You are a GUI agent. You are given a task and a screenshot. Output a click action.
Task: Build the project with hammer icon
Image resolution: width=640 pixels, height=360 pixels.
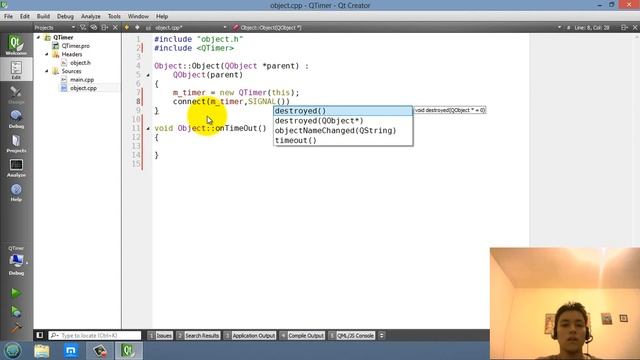(16, 328)
